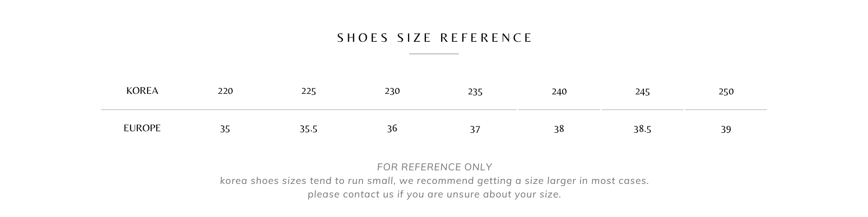
Task: Click the sizes run small recommendation text
Action: [435, 181]
